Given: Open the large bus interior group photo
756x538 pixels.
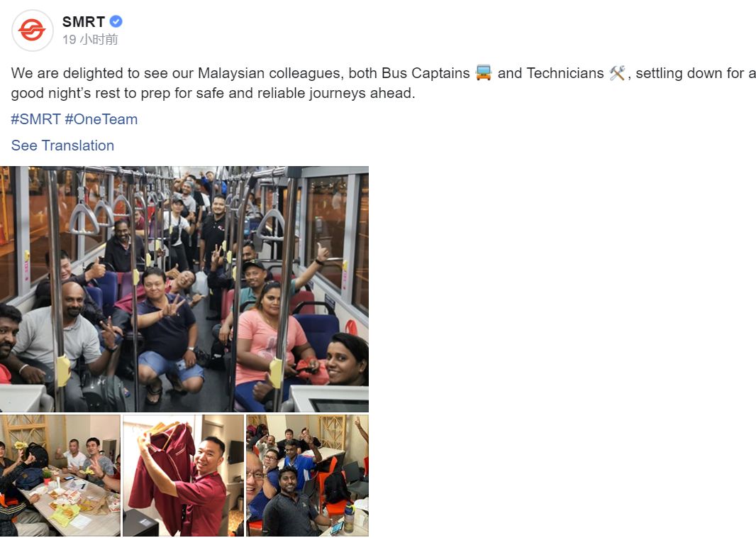Looking at the screenshot, I should click(x=184, y=289).
